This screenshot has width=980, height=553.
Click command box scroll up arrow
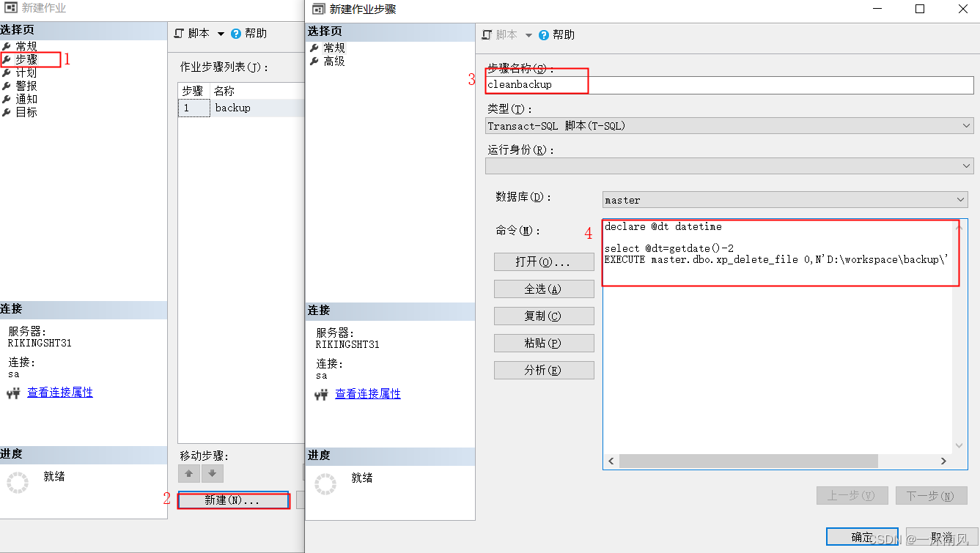pos(959,226)
